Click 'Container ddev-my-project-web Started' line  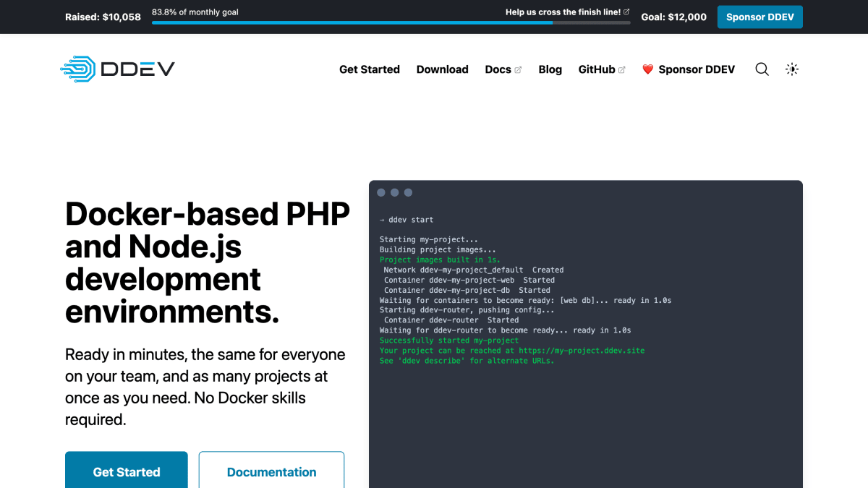(x=469, y=280)
